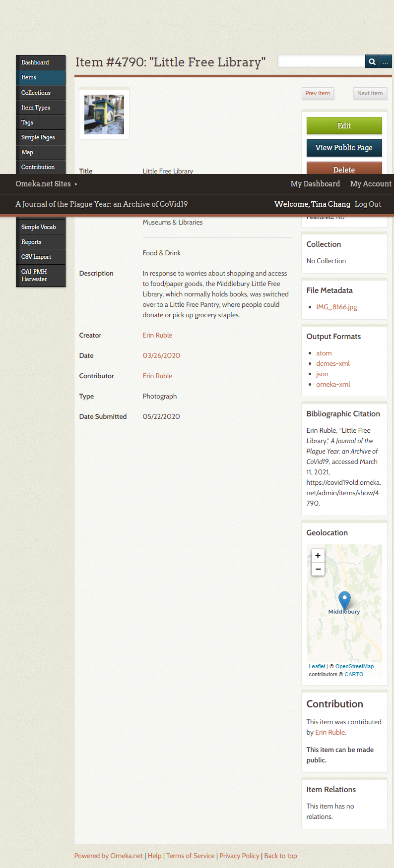
Task: Zoom in on the geolocation map
Action: [318, 556]
